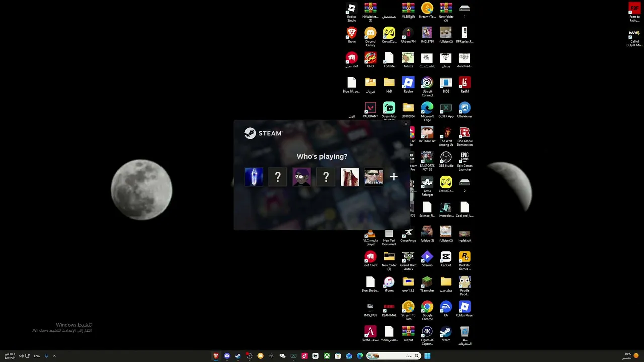Image resolution: width=644 pixels, height=362 pixels.
Task: Open the Roblox Player desktop shortcut
Action: [465, 309]
